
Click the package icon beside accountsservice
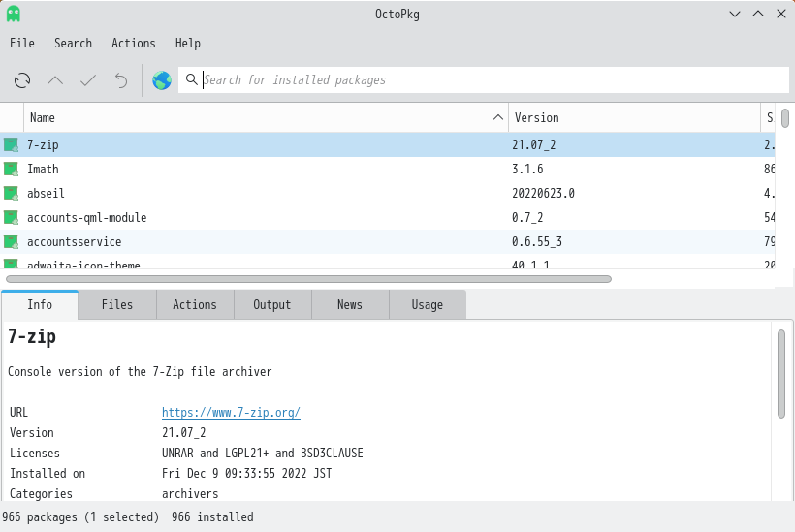(x=12, y=242)
